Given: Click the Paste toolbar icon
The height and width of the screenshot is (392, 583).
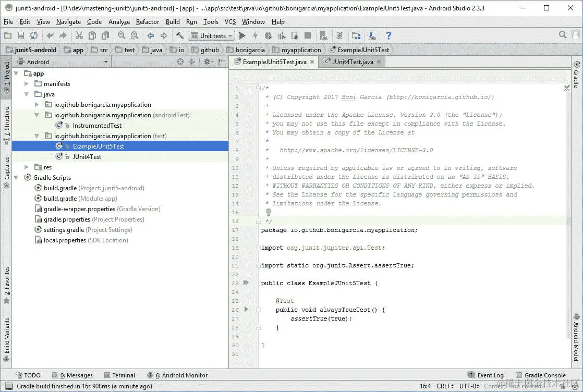Looking at the screenshot, I should pyautogui.click(x=105, y=35).
